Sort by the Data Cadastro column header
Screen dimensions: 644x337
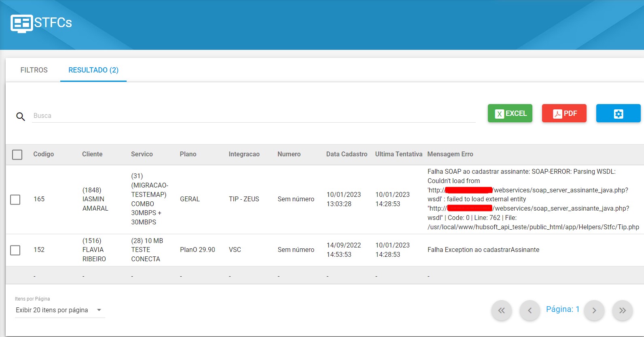pos(347,154)
